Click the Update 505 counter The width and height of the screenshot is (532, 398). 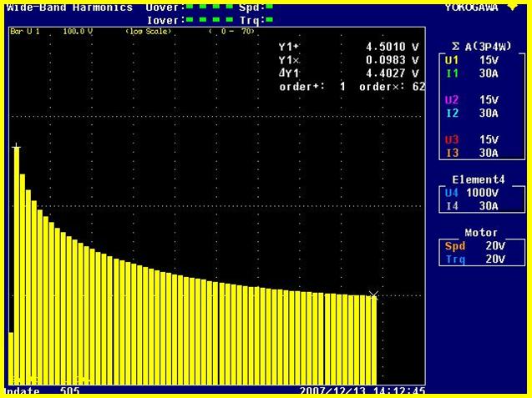(x=43, y=390)
